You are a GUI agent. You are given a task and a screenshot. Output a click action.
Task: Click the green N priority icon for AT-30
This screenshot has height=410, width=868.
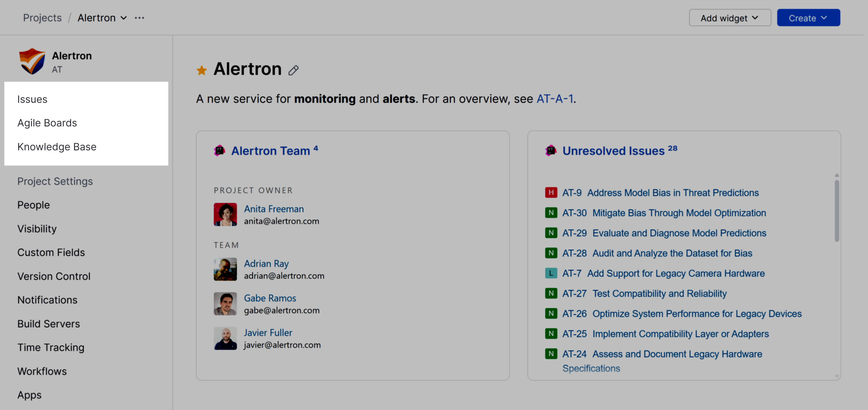(551, 213)
